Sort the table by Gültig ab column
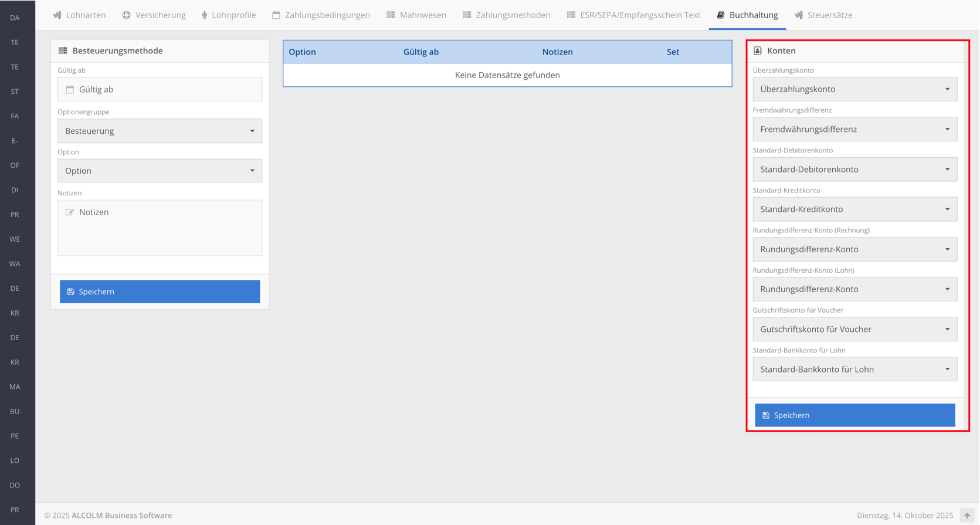This screenshot has height=525, width=980. [x=421, y=52]
